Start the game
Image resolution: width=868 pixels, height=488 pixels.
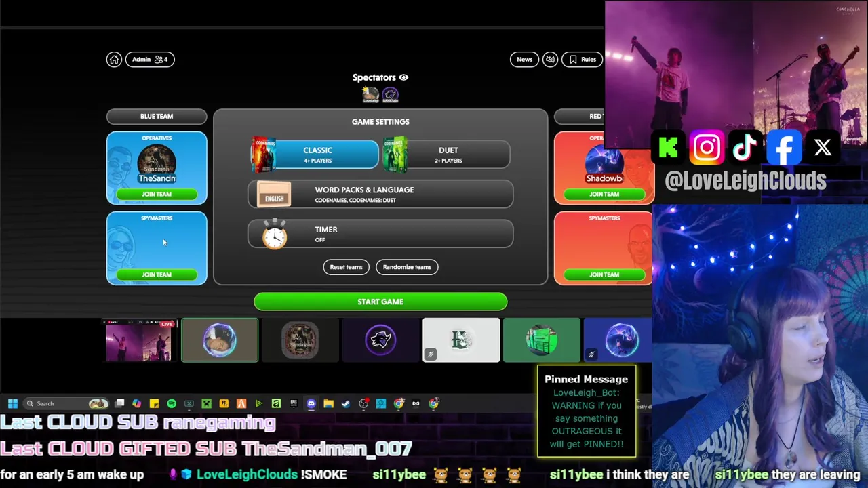click(380, 302)
